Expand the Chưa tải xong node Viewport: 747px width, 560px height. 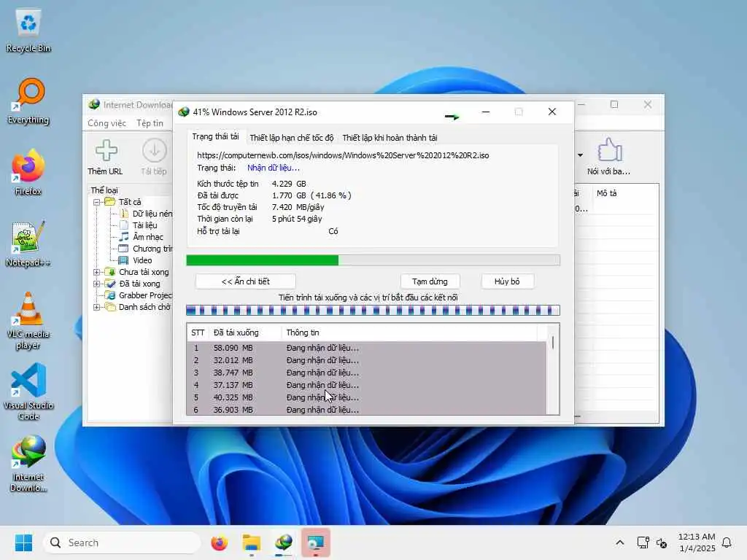97,272
